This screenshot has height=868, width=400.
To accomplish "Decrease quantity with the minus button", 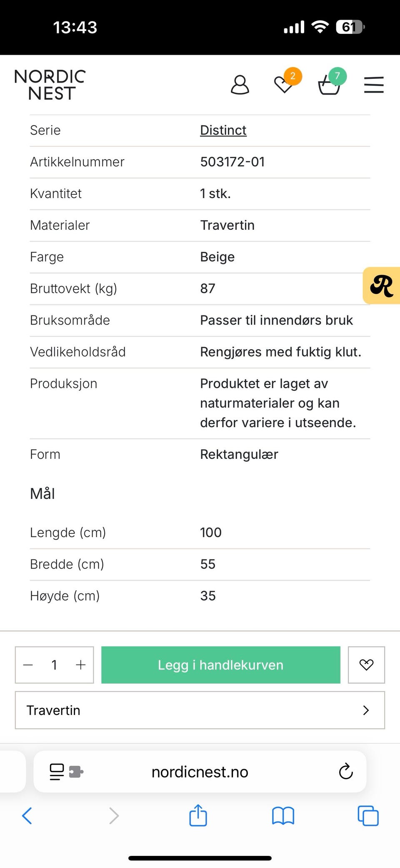I will click(x=28, y=665).
